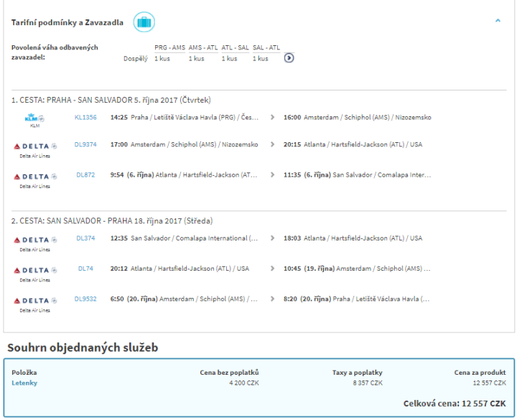Click the arrow in the DL374 flight row

(x=272, y=238)
